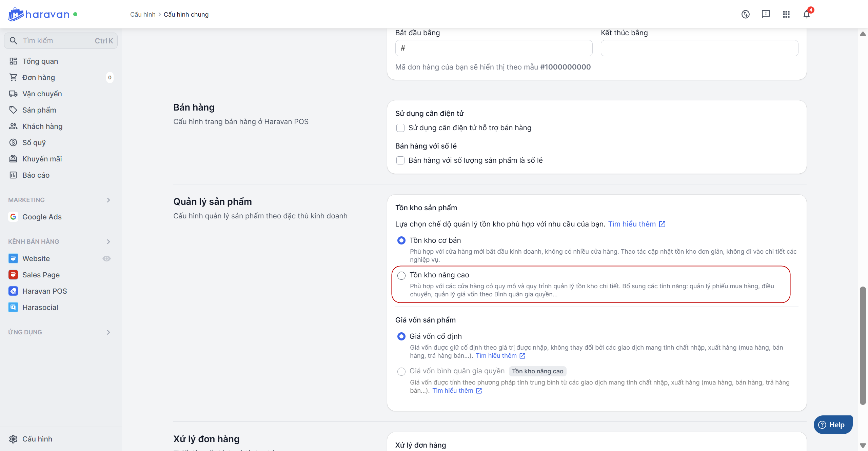Open Harasocial channel

point(40,307)
